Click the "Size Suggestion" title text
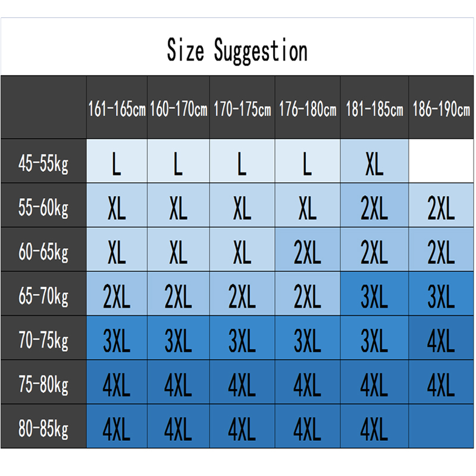This screenshot has width=476, height=476. tap(237, 50)
